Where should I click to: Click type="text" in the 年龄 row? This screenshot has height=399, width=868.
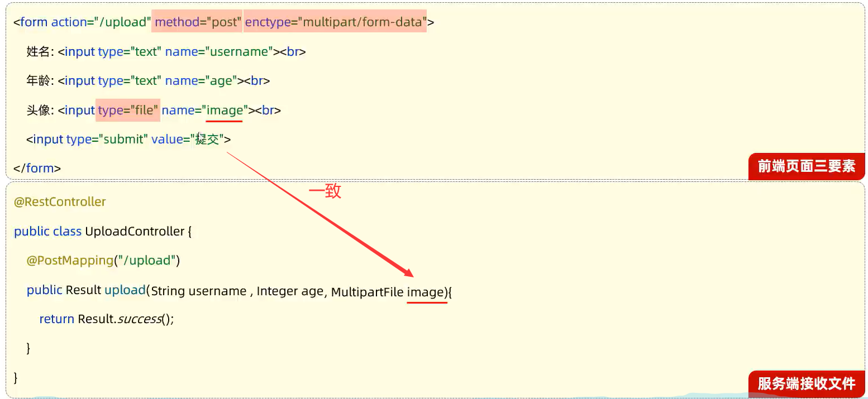click(130, 81)
